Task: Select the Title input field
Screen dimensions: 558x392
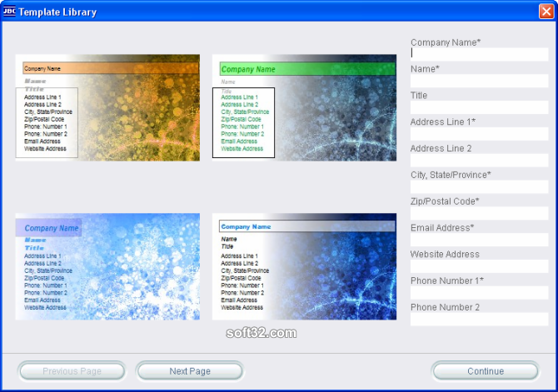Action: coord(480,107)
